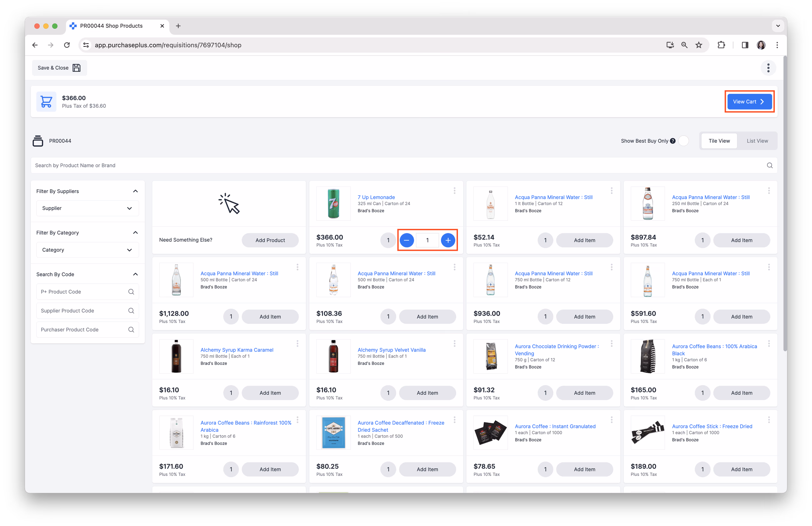Click the View Cart button
This screenshot has height=526, width=812.
(x=749, y=102)
